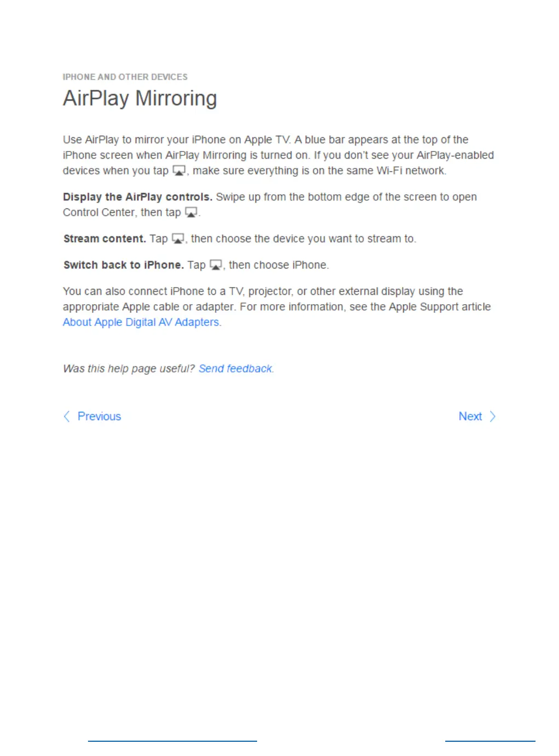This screenshot has height=756, width=559.
Task: Click "Was this help page useful?" text
Action: tap(129, 369)
